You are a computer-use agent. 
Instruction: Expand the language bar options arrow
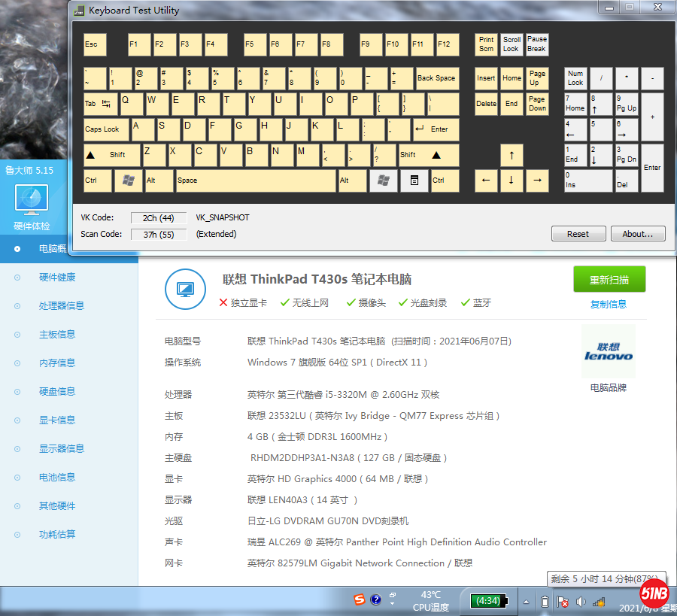coord(392,603)
